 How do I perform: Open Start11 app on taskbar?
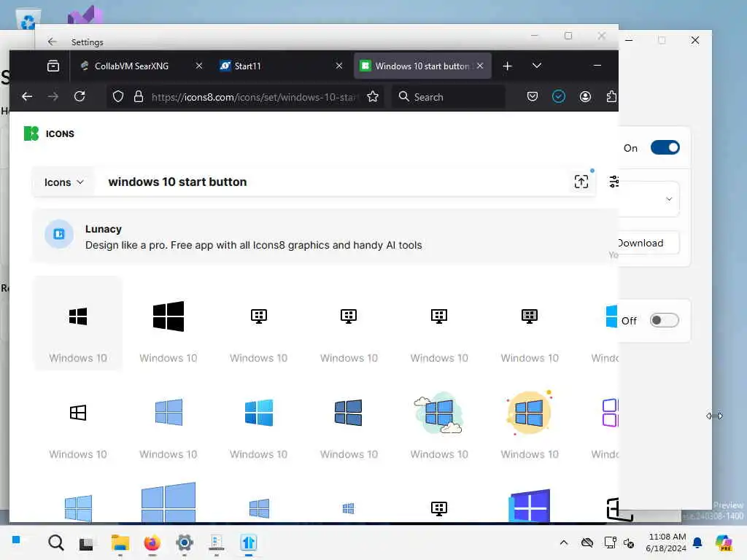click(248, 542)
